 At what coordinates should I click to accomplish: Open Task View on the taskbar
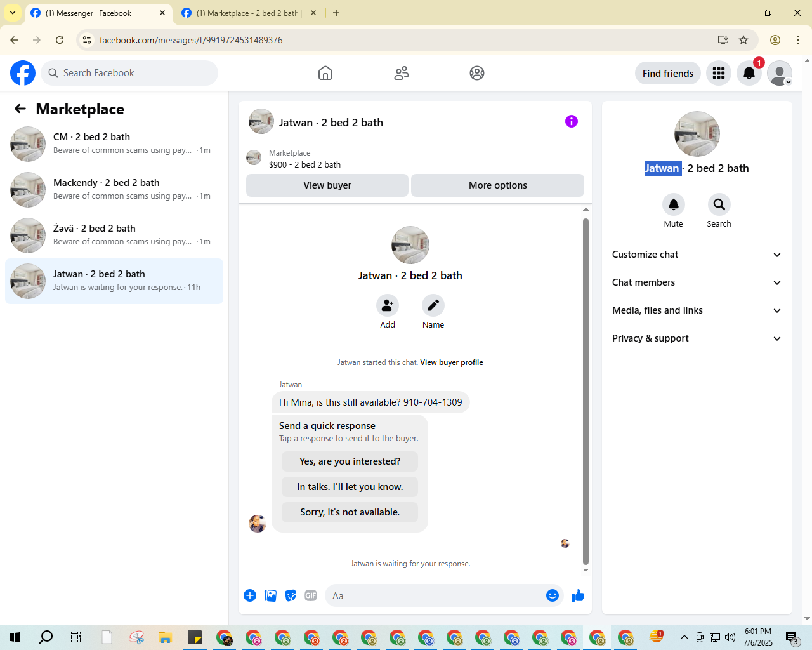75,637
